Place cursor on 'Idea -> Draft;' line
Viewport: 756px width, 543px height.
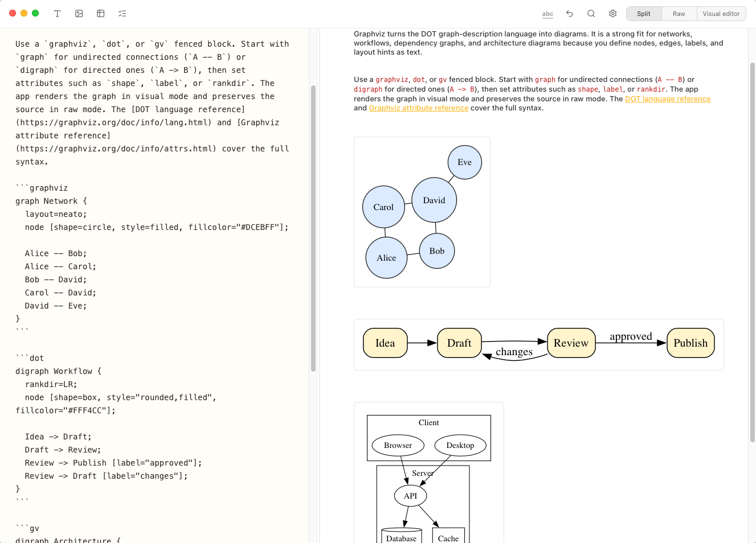[58, 437]
